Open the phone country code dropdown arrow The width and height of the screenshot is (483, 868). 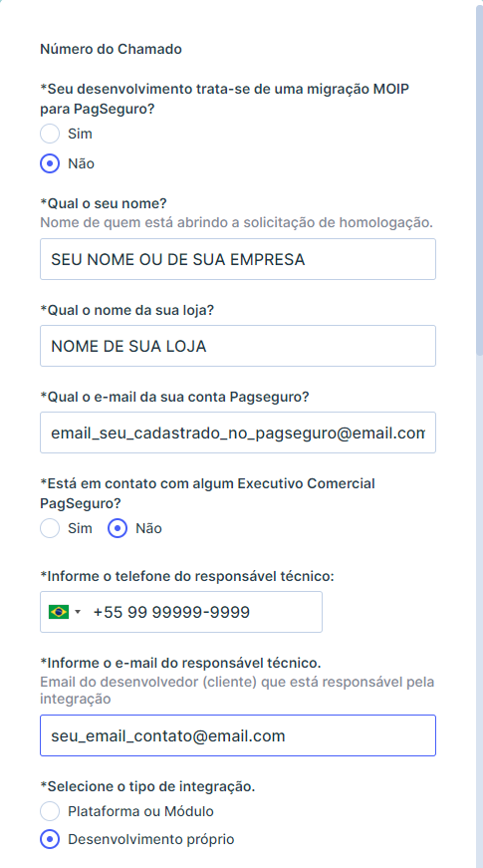click(x=78, y=612)
